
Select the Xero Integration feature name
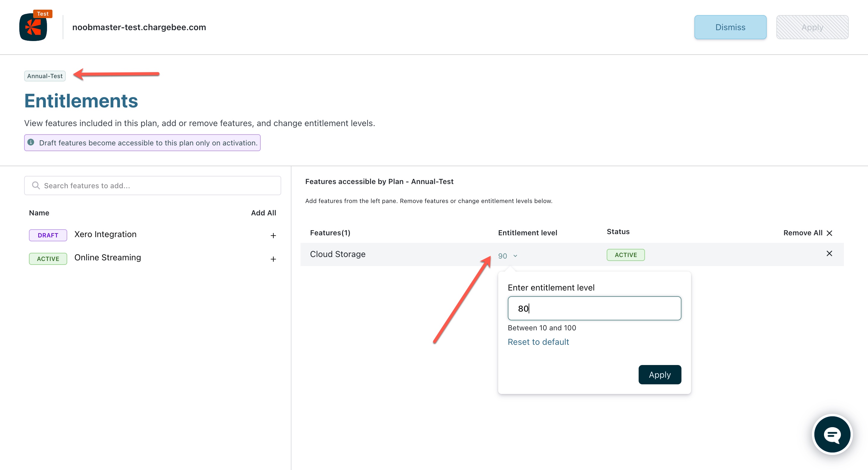[105, 234]
